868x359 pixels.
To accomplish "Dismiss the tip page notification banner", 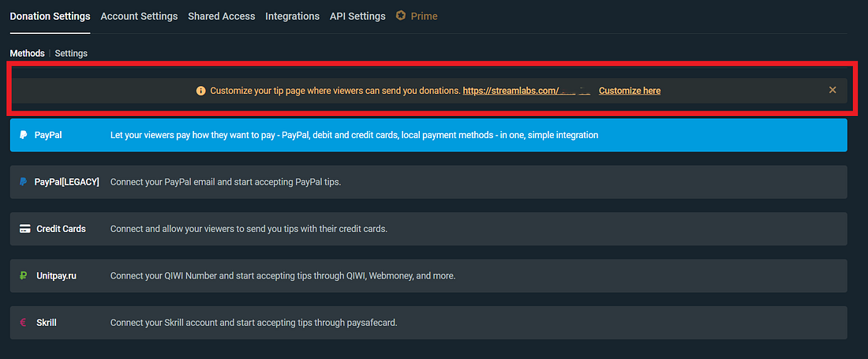I will pos(832,90).
